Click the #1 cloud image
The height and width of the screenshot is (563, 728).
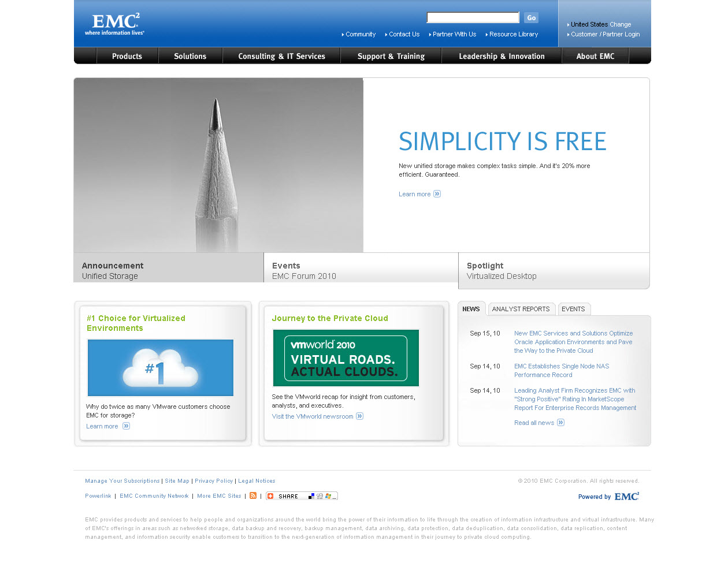tap(161, 368)
